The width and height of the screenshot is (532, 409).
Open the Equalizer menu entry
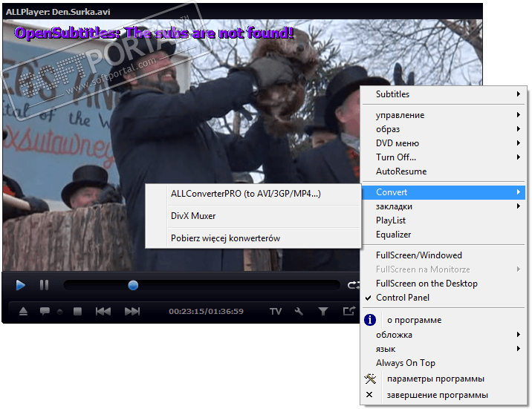pos(444,235)
